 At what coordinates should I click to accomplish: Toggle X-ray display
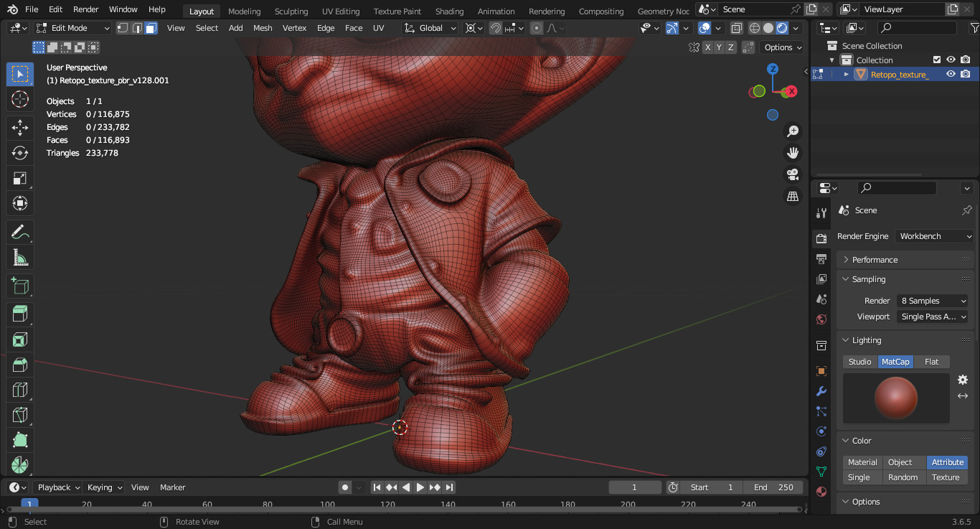pos(737,28)
